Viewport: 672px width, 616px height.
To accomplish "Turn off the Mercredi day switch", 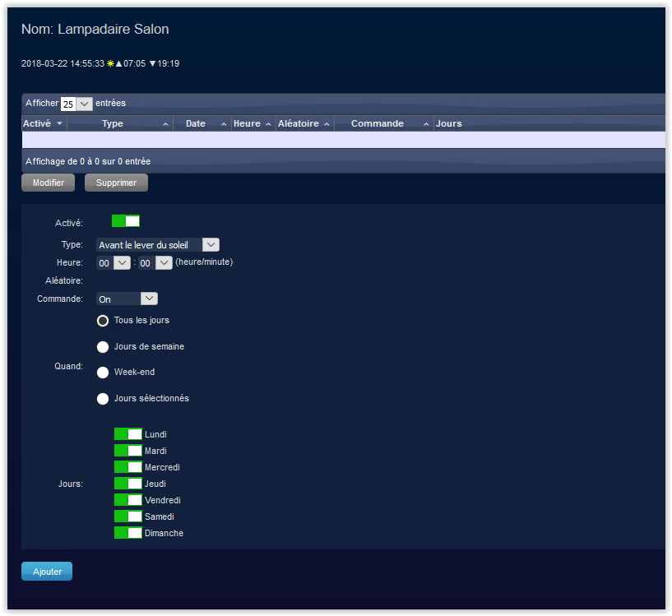I will click(128, 467).
